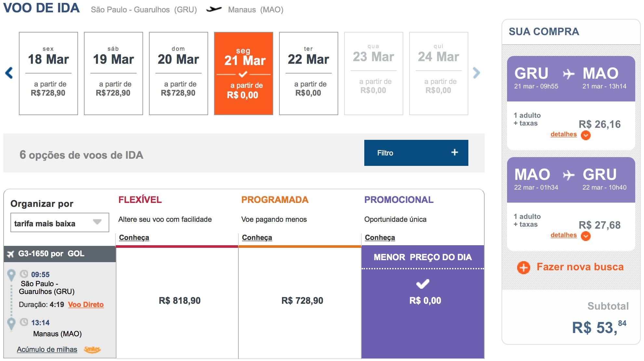
Task: Click the previous dates left arrow
Action: click(9, 73)
